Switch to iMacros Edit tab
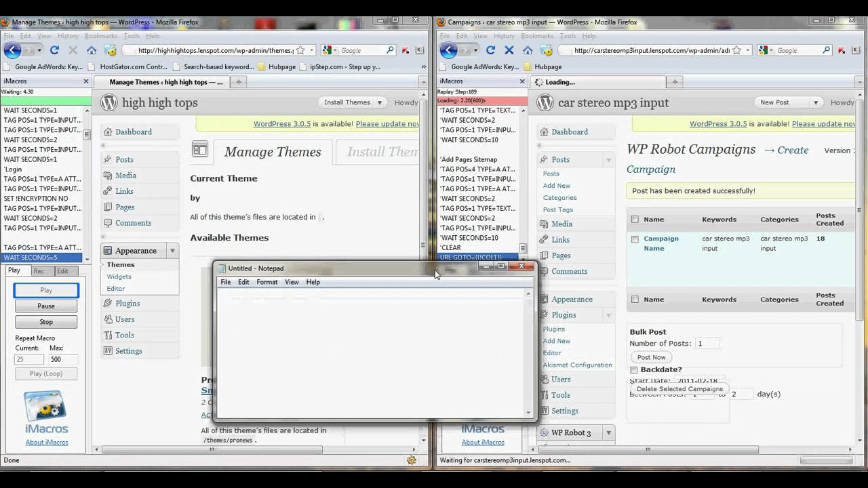Image resolution: width=868 pixels, height=488 pixels. point(62,271)
